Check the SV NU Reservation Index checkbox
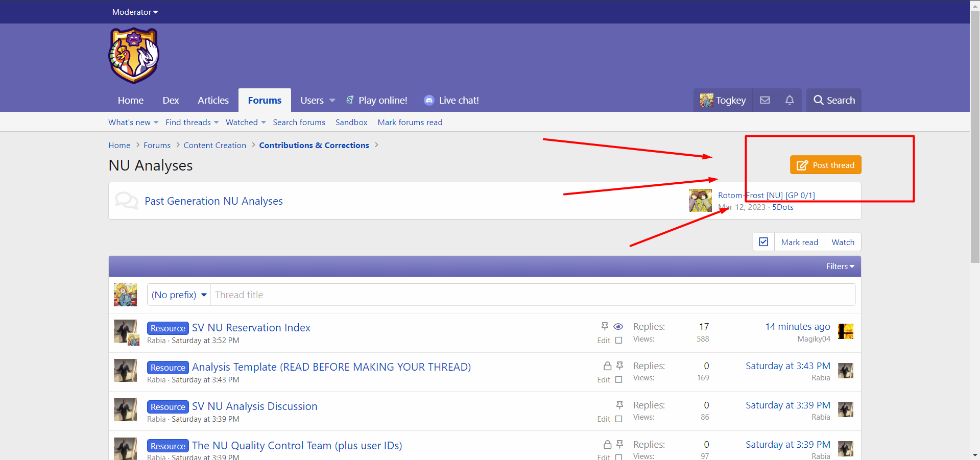This screenshot has width=980, height=460. point(618,341)
